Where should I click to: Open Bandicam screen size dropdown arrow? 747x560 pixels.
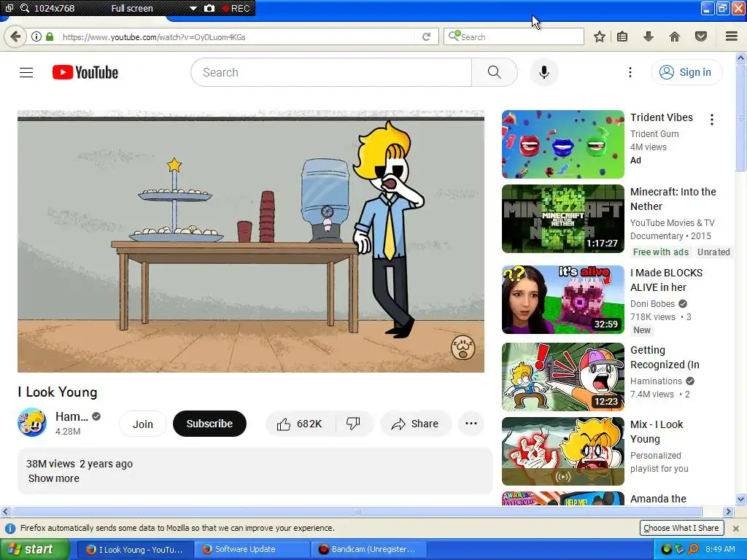[x=193, y=8]
